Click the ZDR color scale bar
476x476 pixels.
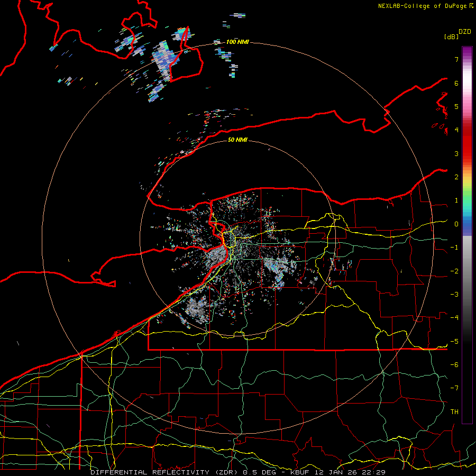point(467,235)
